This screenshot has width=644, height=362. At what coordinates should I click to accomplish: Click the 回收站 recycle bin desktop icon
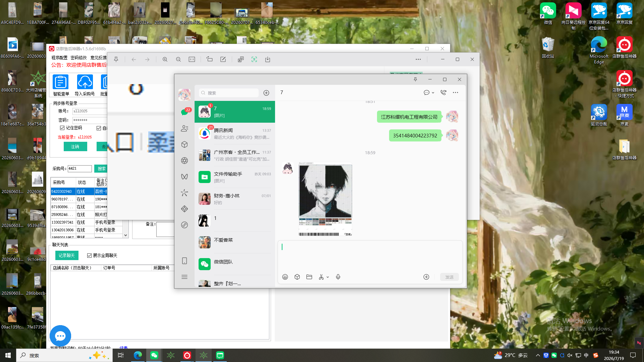click(x=548, y=48)
